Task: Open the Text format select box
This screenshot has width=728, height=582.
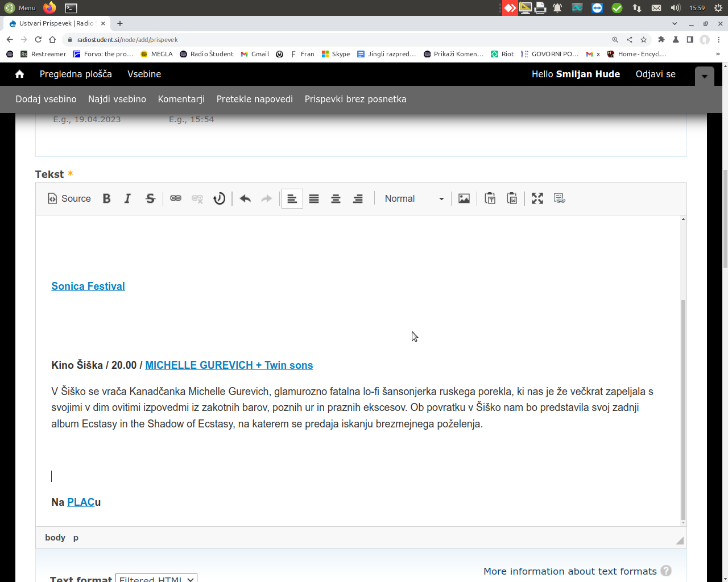Action: [156, 579]
